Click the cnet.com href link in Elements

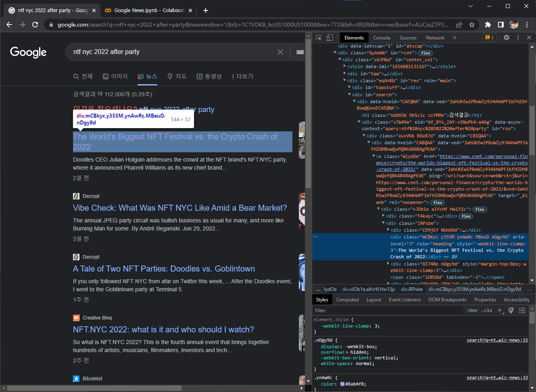[452, 163]
